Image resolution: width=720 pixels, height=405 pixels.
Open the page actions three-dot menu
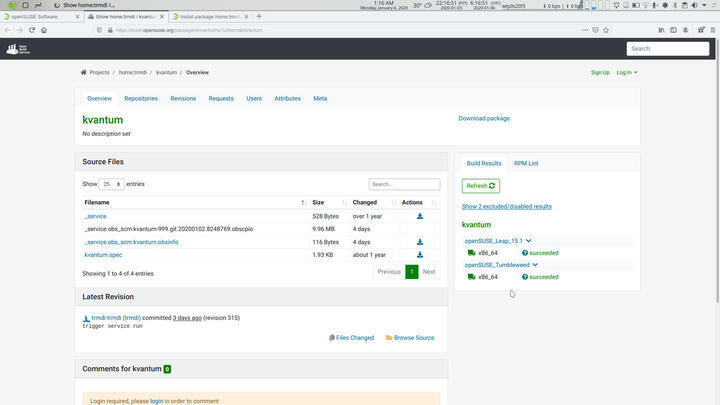pos(585,30)
